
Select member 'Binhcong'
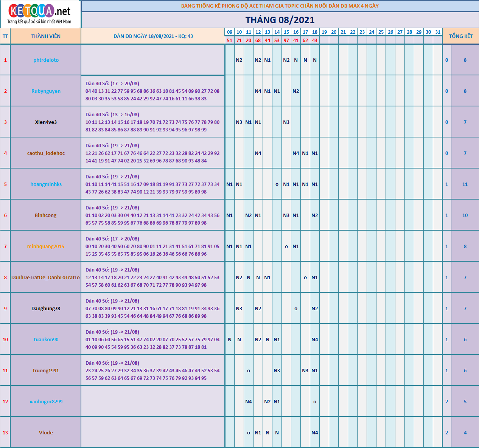point(46,215)
